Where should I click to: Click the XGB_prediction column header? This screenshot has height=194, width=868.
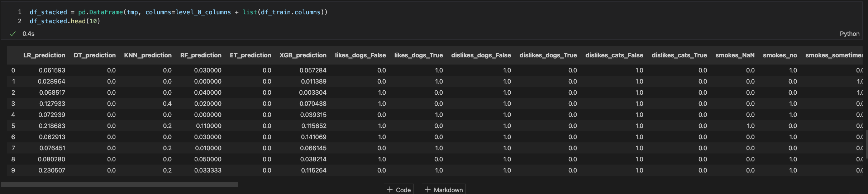(x=303, y=55)
